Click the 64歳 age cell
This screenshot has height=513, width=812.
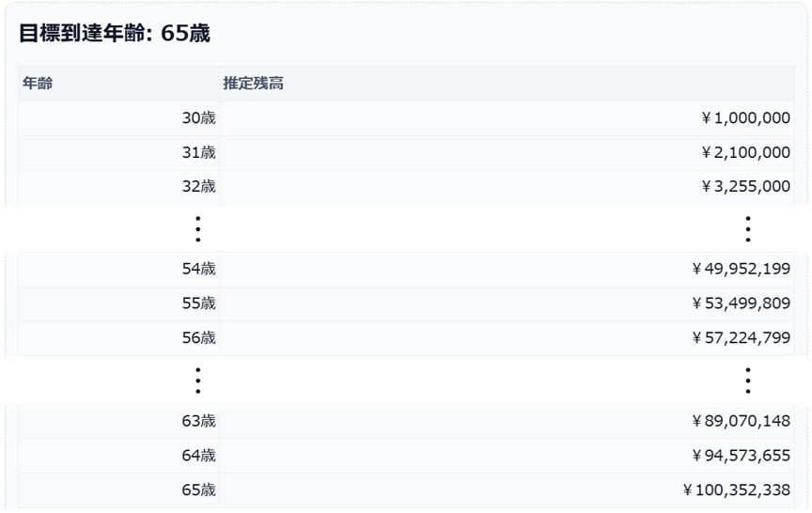pyautogui.click(x=198, y=456)
